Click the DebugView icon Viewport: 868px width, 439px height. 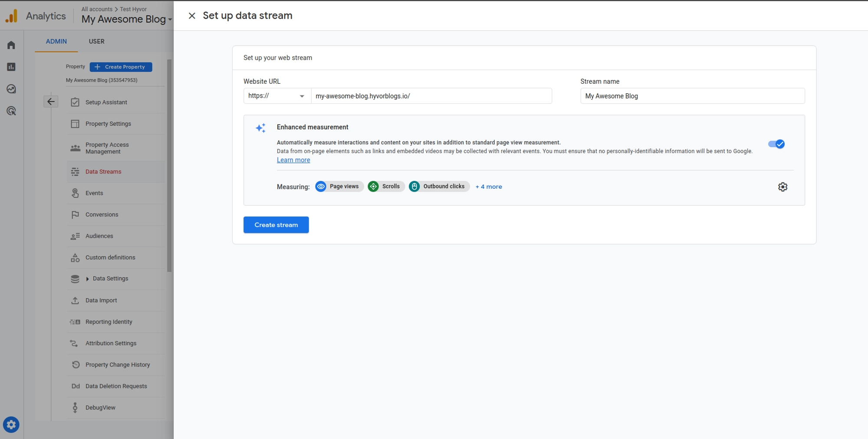75,407
